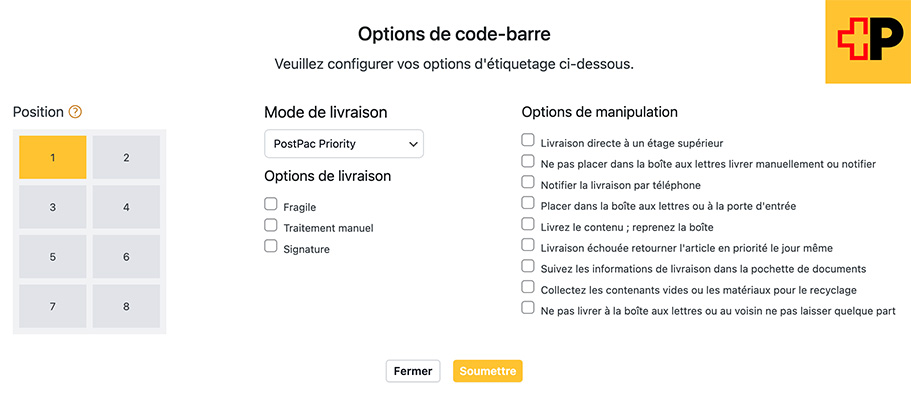Viewport: 911px width, 393px height.
Task: Pick label position 5
Action: pyautogui.click(x=53, y=256)
